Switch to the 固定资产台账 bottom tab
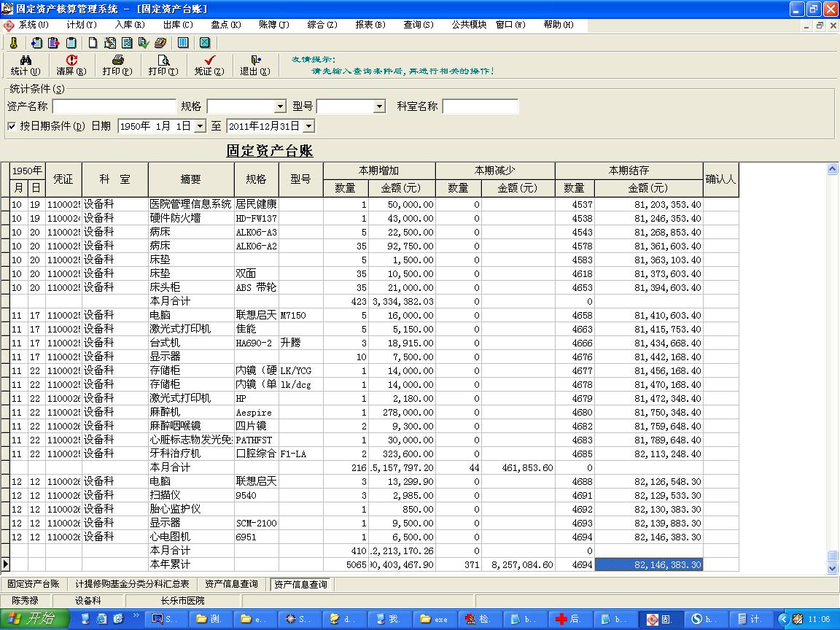The height and width of the screenshot is (630, 840). [x=34, y=584]
